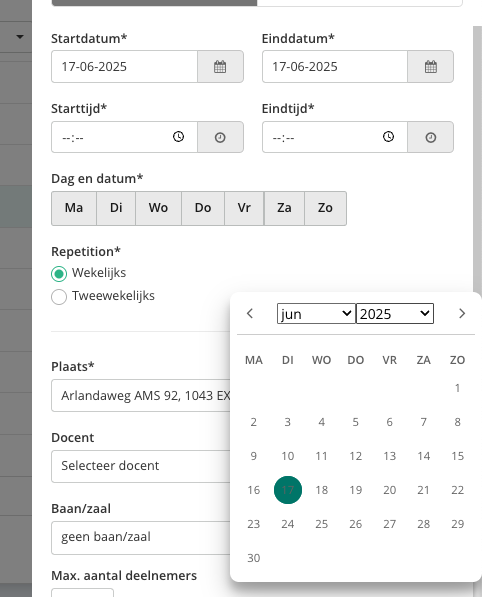The image size is (482, 597).
Task: Click the Starttijd clock button
Action: [220, 137]
